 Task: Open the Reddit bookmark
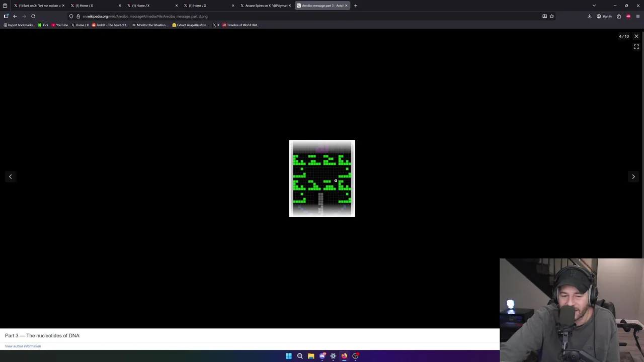coord(111,25)
